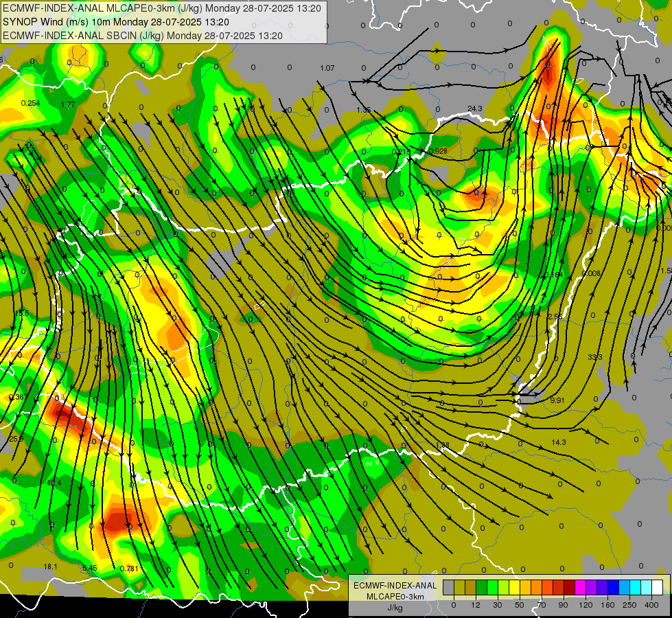Select the map value 1.77
672x618 pixels.
coord(68,104)
